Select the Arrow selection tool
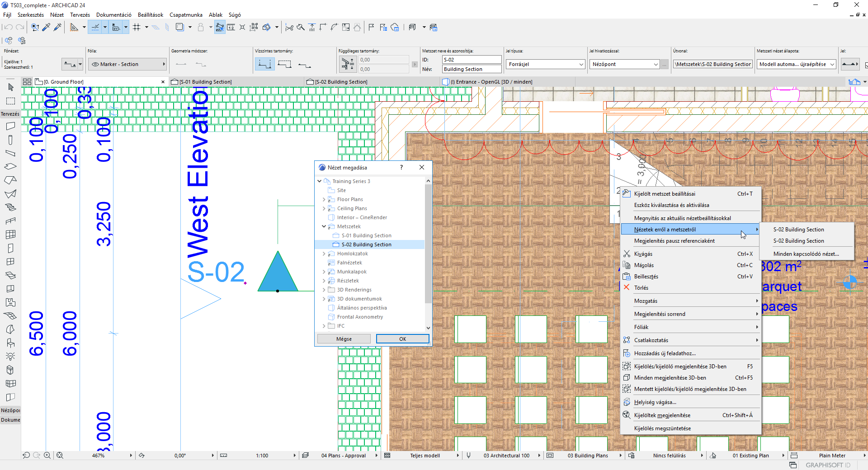Image resolution: width=868 pixels, height=470 pixels. 10,88
